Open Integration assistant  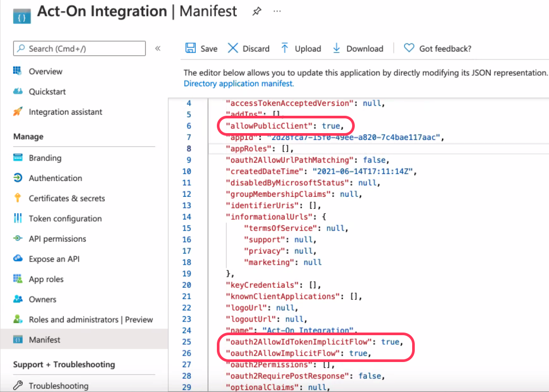[x=65, y=112]
